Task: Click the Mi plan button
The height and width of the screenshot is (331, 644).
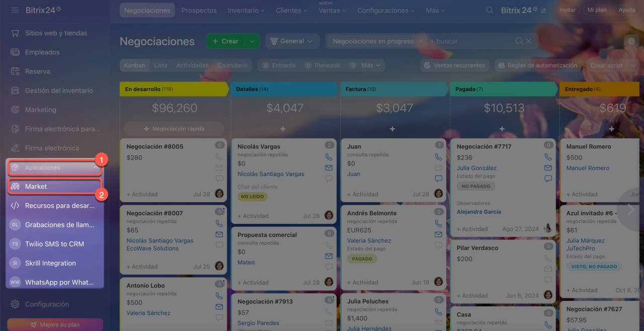Action: tap(597, 10)
